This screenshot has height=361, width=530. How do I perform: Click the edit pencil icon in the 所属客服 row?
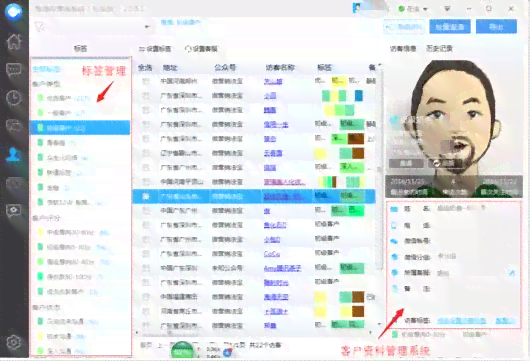coord(512,272)
